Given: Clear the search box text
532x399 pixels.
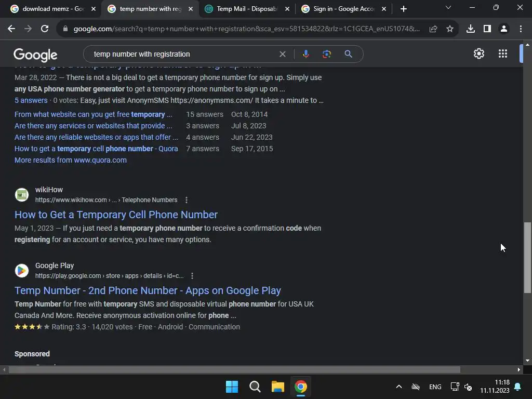Looking at the screenshot, I should 282,54.
